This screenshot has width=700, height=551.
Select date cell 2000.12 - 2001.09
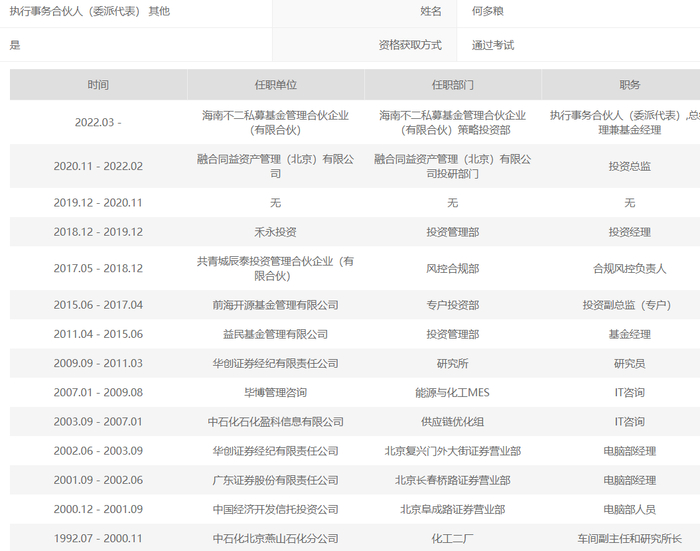98,509
